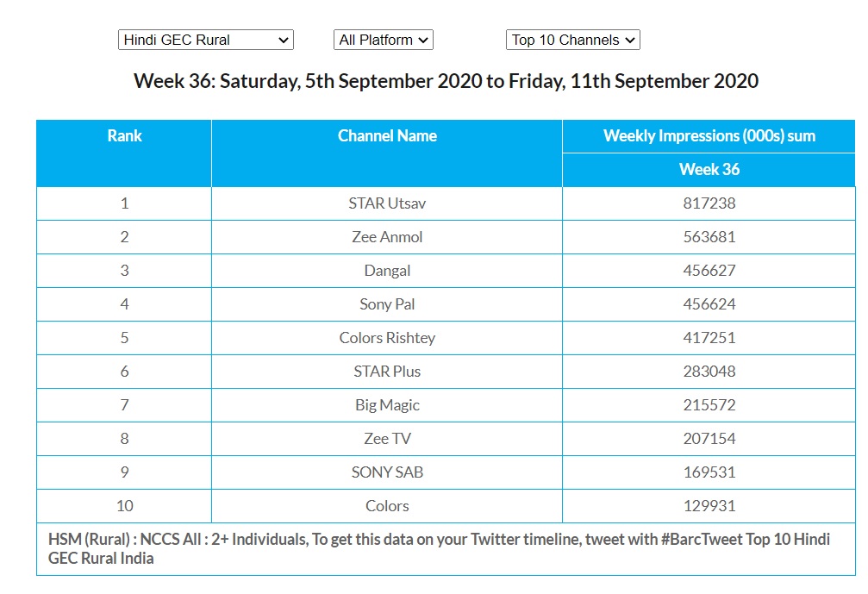868x594 pixels.
Task: Click the impressions value 129931
Action: (709, 506)
